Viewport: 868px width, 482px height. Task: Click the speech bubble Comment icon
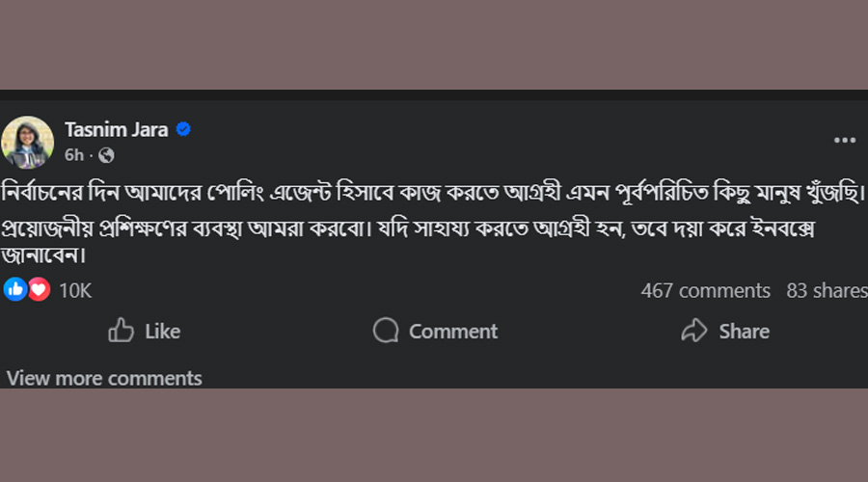point(386,332)
